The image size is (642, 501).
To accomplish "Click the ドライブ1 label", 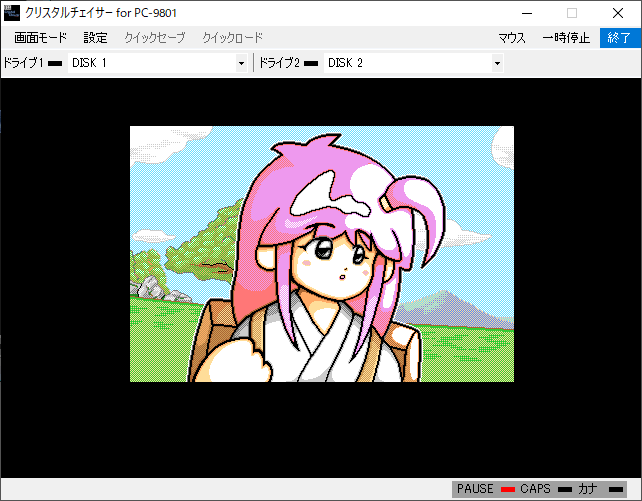I will tap(23, 63).
